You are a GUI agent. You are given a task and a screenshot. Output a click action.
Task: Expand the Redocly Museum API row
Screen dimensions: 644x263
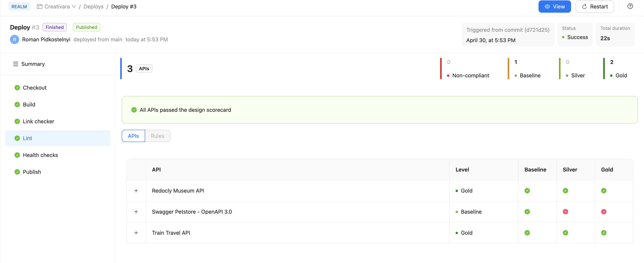tap(136, 190)
